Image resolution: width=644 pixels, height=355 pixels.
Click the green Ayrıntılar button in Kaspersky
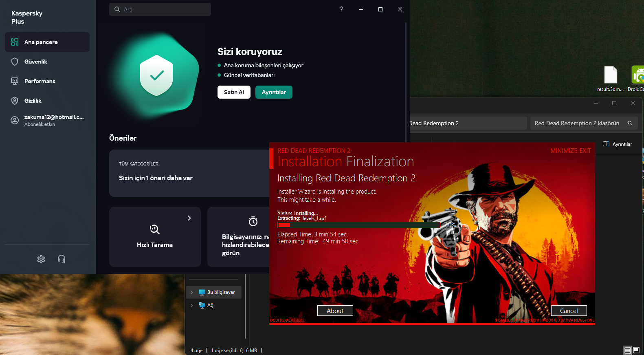click(274, 92)
